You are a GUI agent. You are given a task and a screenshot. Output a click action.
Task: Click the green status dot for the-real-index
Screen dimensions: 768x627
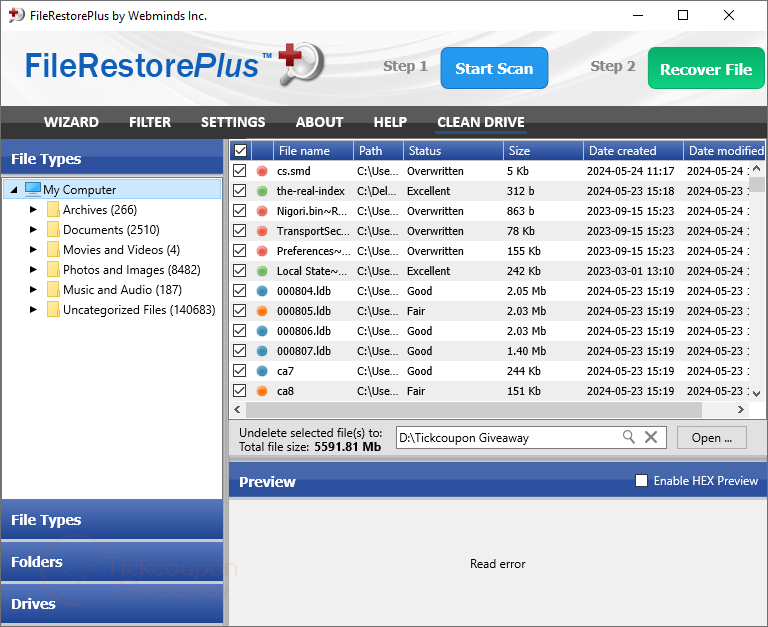[x=262, y=191]
